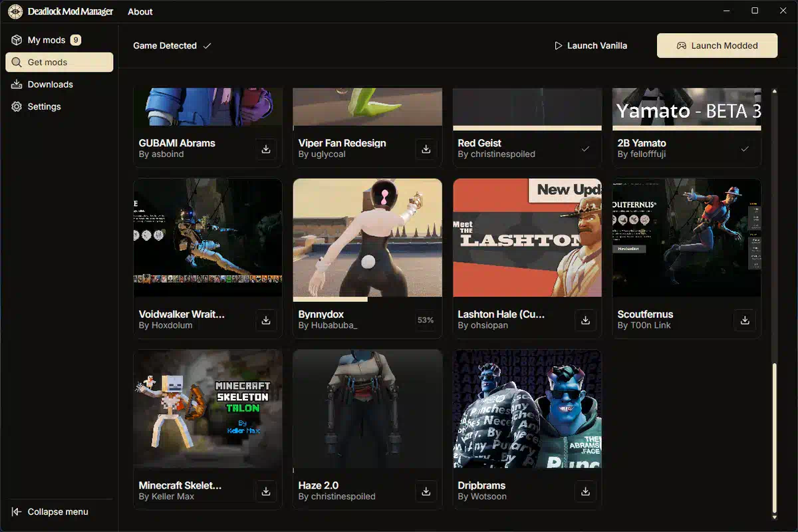Screen dimensions: 798x532
Task: Click the installed checkmark on Red Geist
Action: (585, 149)
